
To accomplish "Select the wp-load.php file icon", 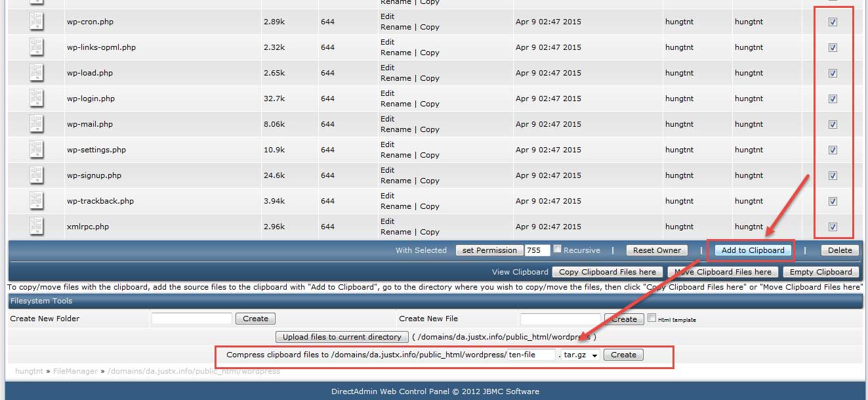I will (x=36, y=73).
